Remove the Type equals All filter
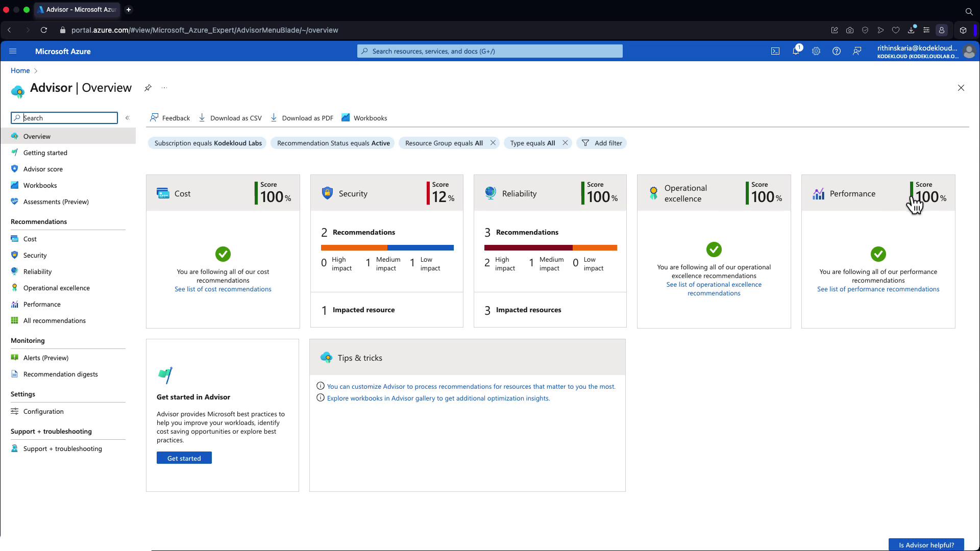Viewport: 980px width, 551px height. tap(565, 143)
